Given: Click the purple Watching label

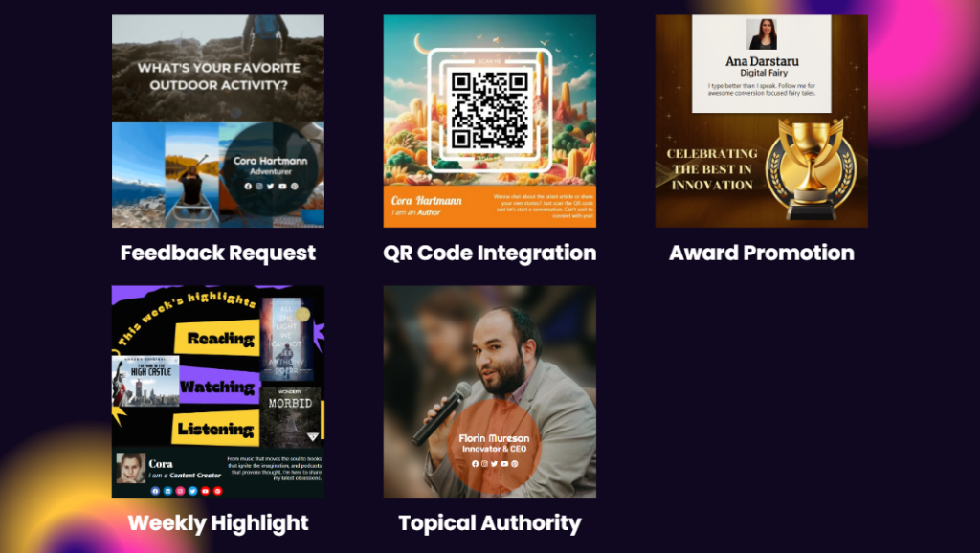Looking at the screenshot, I should click(218, 387).
